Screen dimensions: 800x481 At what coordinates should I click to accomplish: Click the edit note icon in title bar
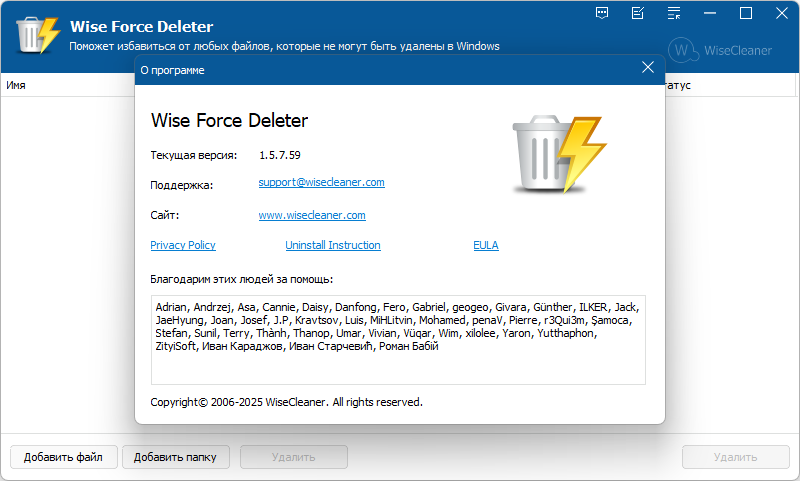pyautogui.click(x=638, y=13)
